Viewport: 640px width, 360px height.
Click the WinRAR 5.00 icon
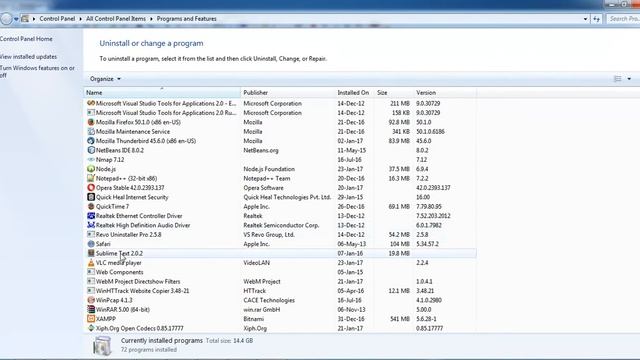pyautogui.click(x=91, y=310)
